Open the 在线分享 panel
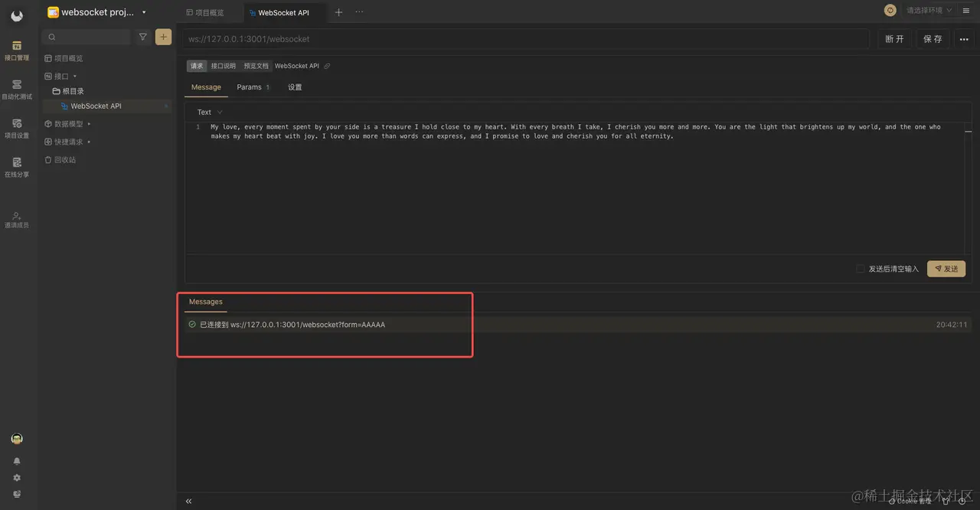Screen dimensions: 980x510 16,168
